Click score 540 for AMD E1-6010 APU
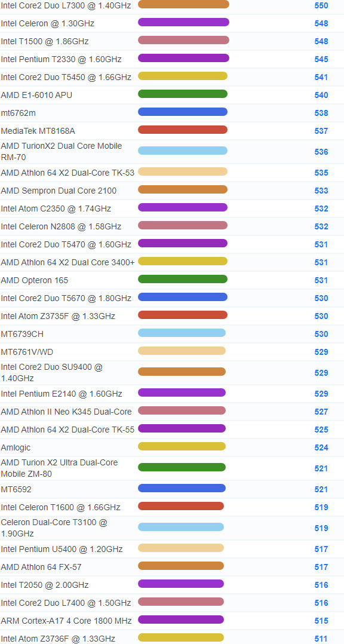This screenshot has width=344, height=644. [x=321, y=96]
